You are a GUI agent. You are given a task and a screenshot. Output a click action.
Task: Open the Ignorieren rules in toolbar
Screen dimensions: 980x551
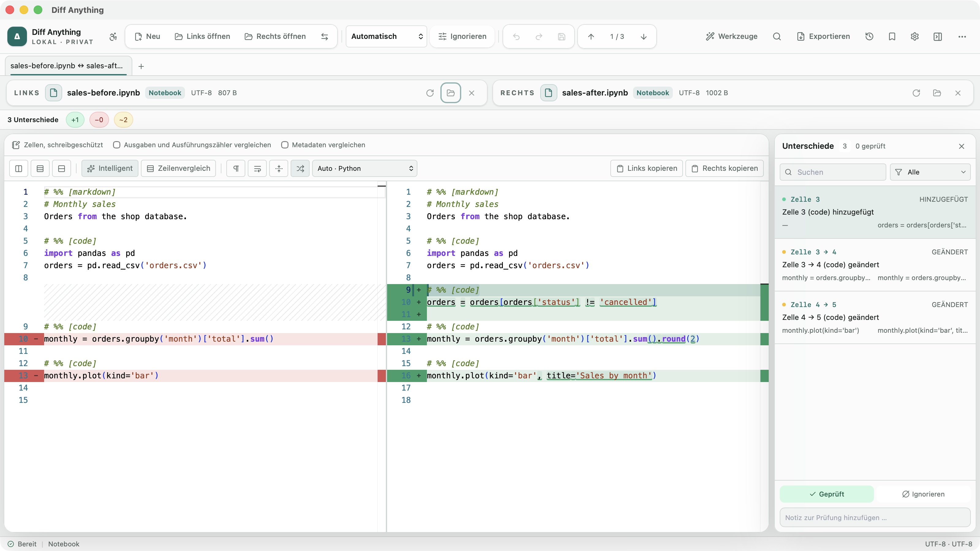(x=462, y=36)
